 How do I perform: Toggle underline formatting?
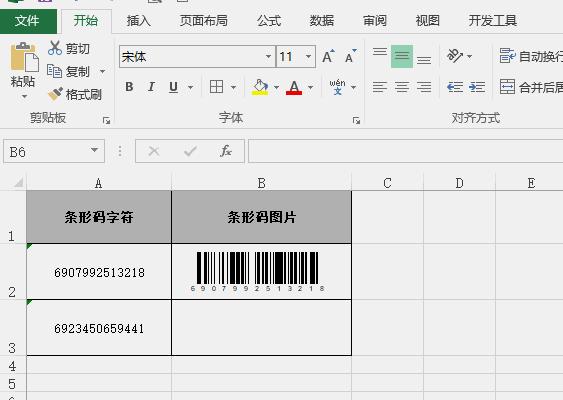click(x=173, y=87)
